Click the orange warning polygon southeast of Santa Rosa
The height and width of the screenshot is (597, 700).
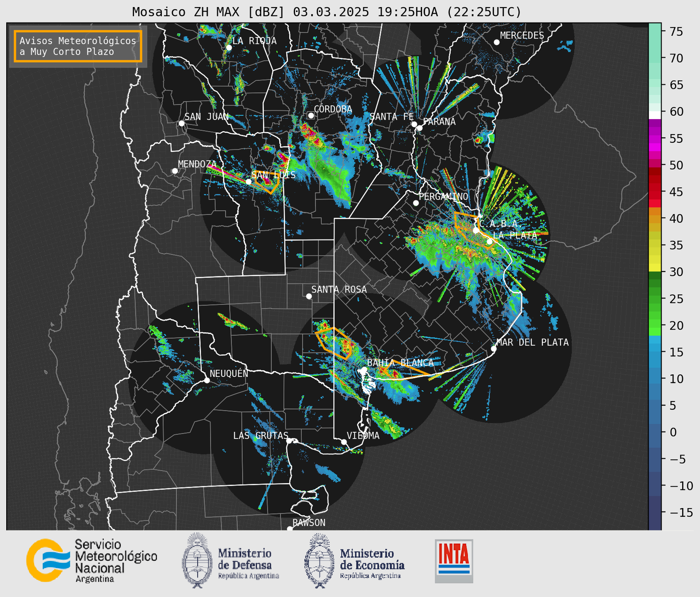334,343
